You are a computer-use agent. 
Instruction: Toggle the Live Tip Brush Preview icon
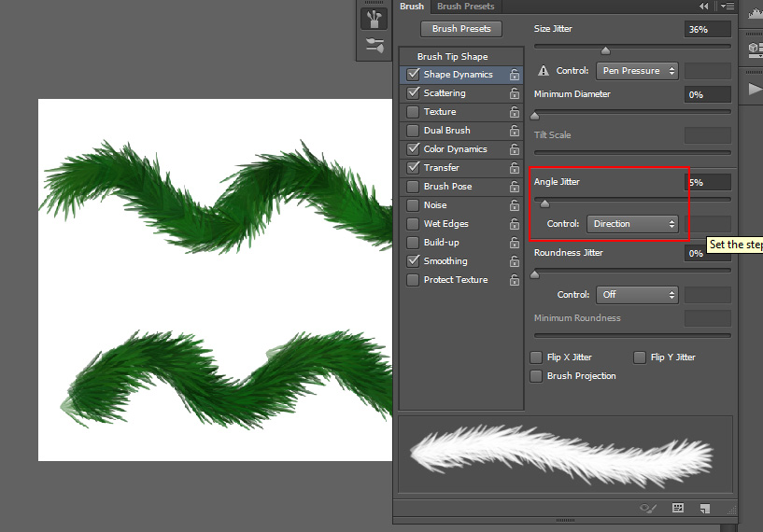[647, 509]
